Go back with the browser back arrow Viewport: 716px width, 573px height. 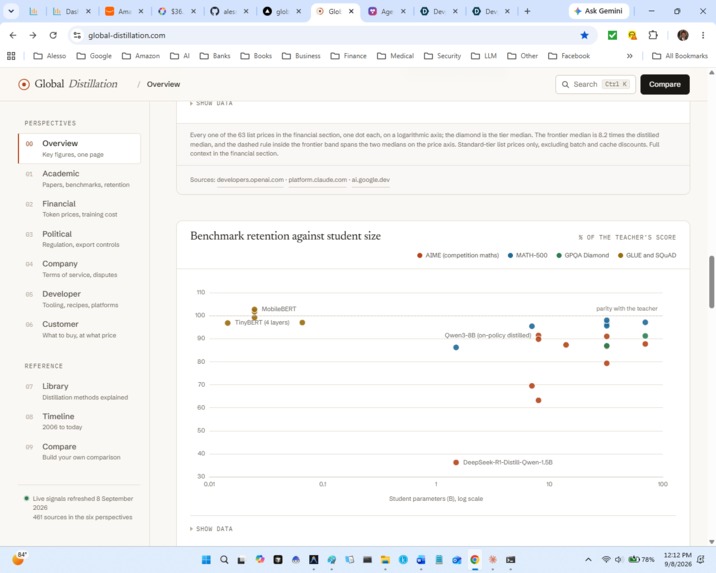coord(13,35)
